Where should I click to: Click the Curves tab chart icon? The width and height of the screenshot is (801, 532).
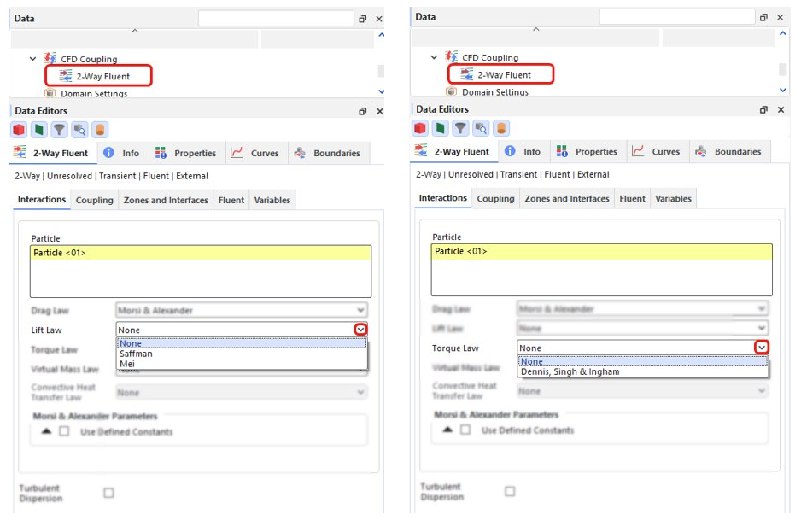point(235,153)
